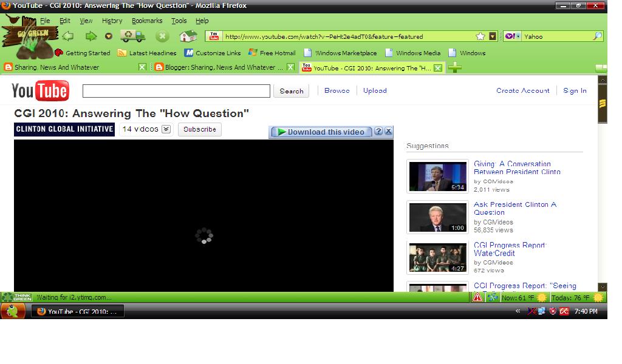Screen dimensions: 622x364
Task: Open the Giving: A Conversation video thumbnail
Action: click(437, 177)
